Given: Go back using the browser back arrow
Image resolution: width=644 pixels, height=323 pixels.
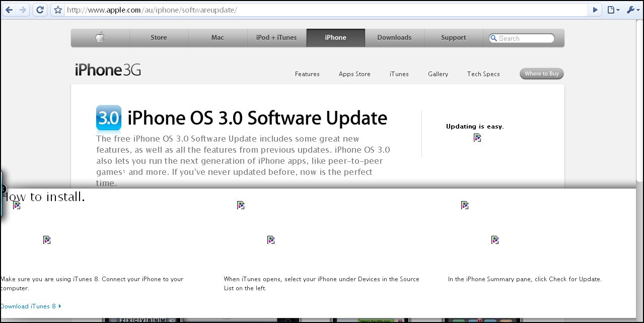Looking at the screenshot, I should tap(9, 10).
